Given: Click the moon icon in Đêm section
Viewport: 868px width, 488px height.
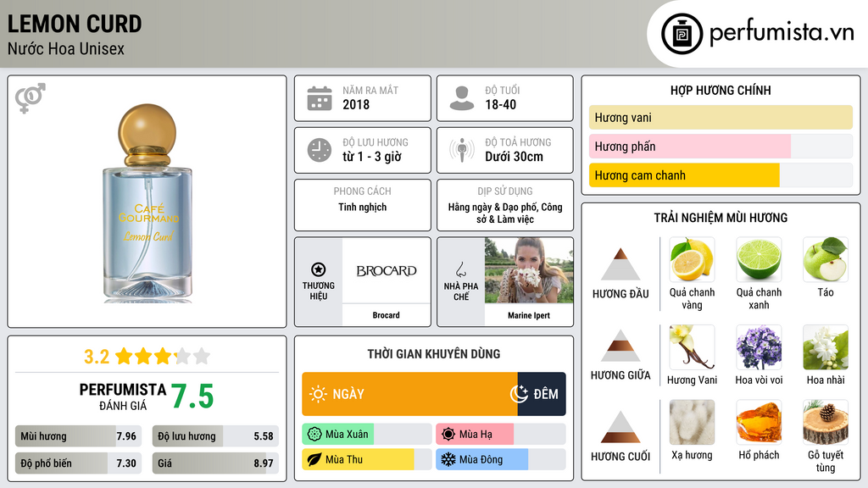Looking at the screenshot, I should point(520,394).
